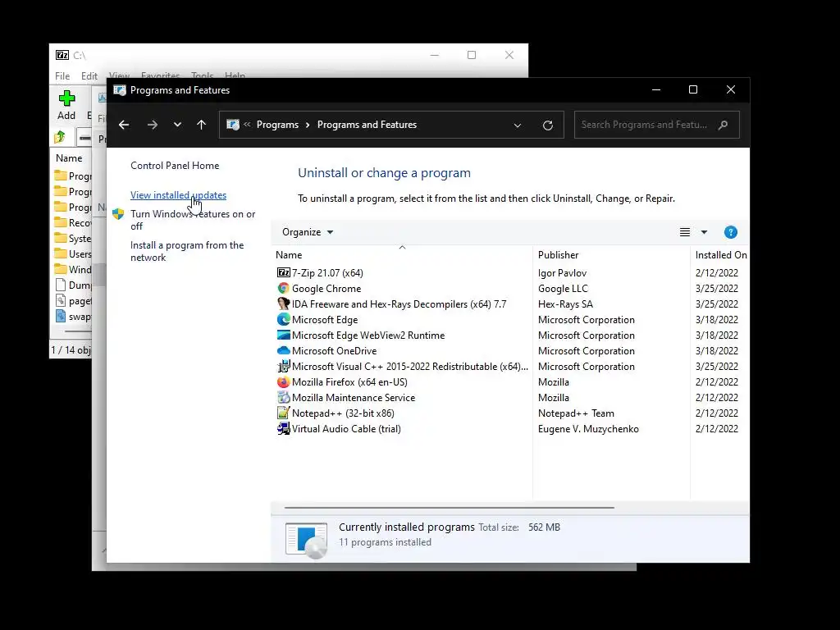Select the Mozilla Firefox icon
Viewport: 840px width, 630px height.
[x=283, y=382]
